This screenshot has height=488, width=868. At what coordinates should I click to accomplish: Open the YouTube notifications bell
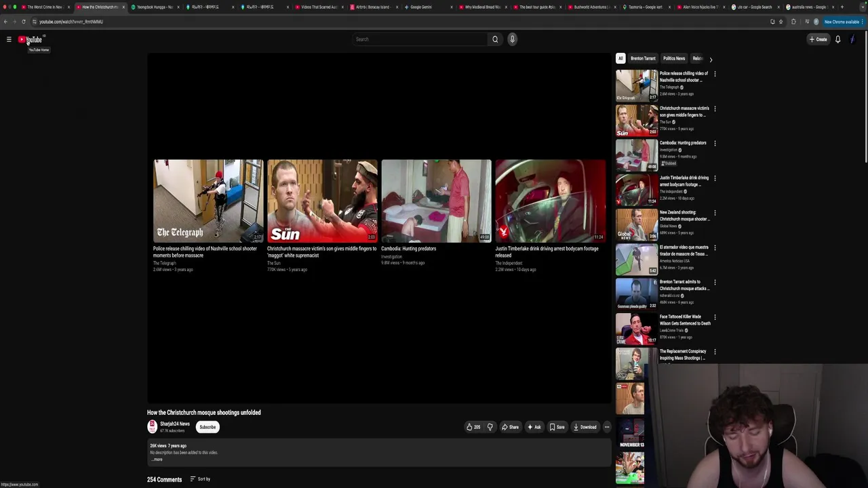tap(837, 39)
